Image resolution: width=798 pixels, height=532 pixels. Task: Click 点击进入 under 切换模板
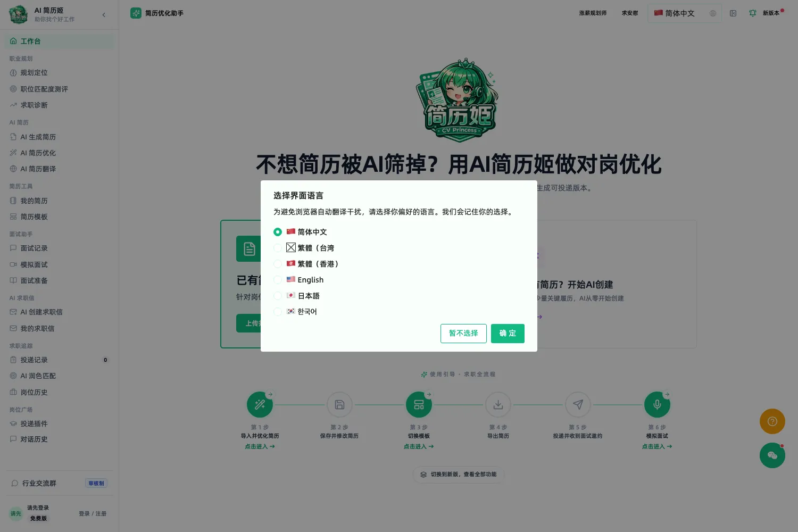click(419, 446)
